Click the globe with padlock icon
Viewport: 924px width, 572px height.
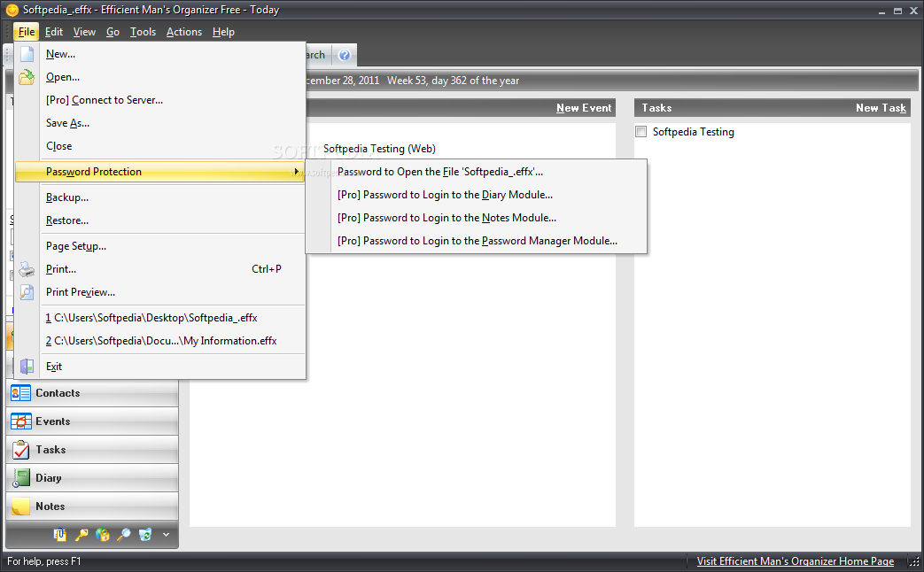103,534
